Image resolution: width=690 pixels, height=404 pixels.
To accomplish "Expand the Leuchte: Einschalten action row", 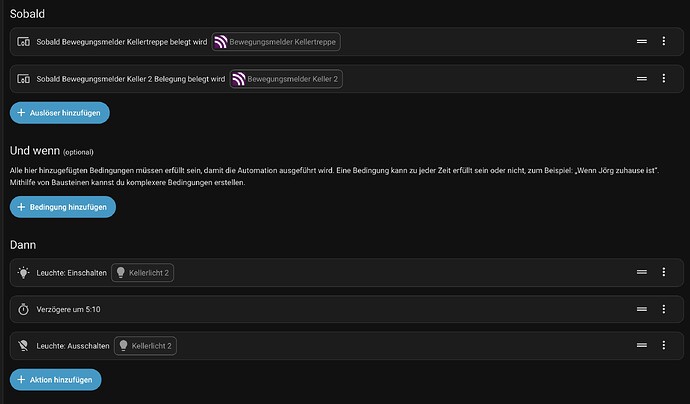I will pos(346,272).
